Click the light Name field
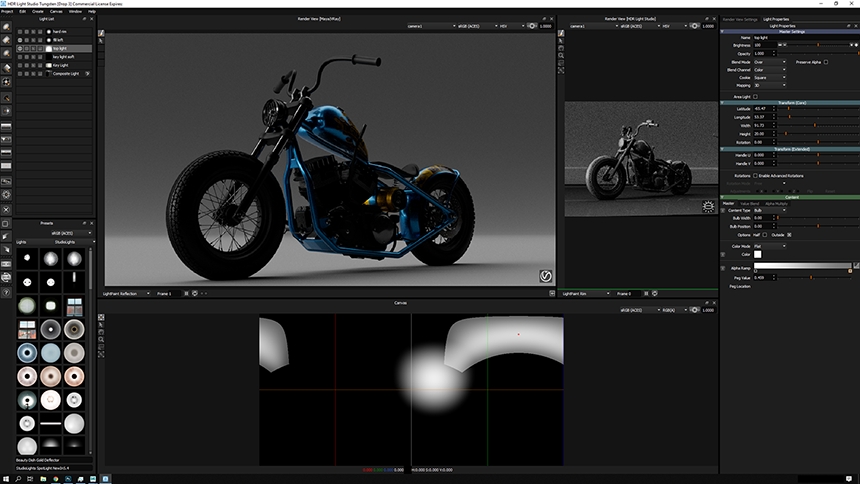This screenshot has height=484, width=860. pos(805,37)
